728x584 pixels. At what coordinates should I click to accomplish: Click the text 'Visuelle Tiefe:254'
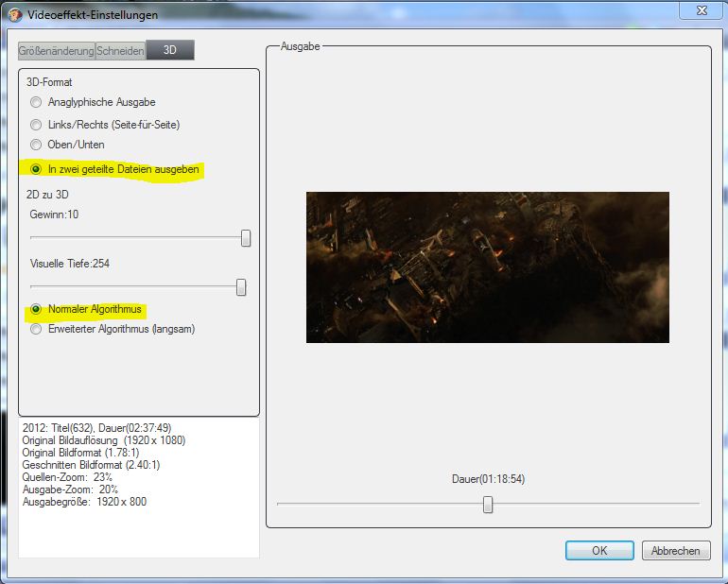tap(70, 264)
